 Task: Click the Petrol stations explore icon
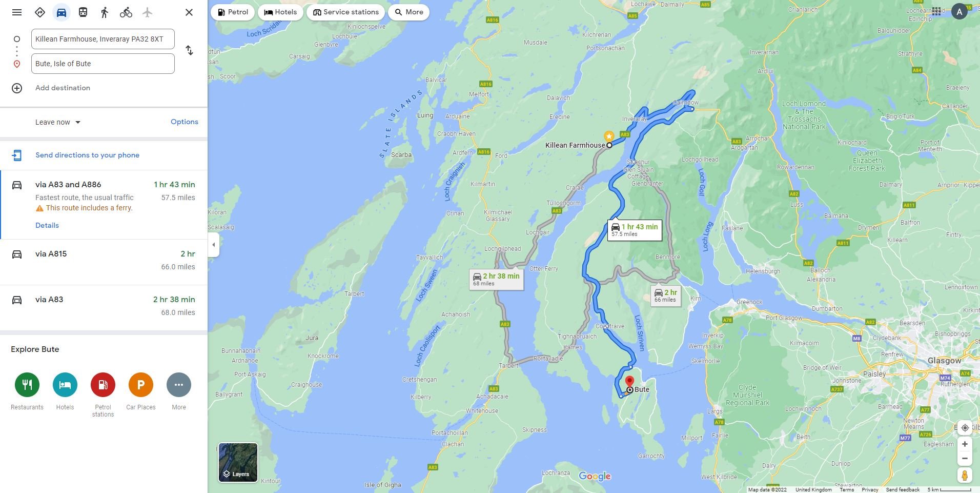point(103,385)
